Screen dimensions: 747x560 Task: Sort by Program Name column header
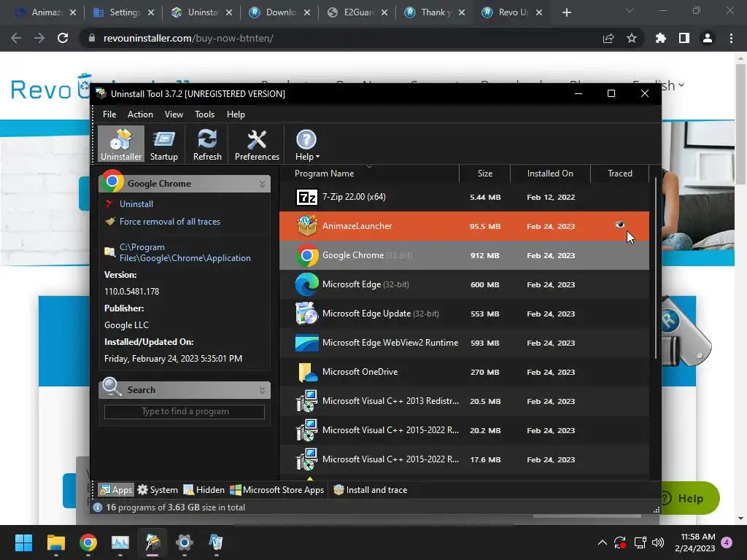(x=324, y=174)
